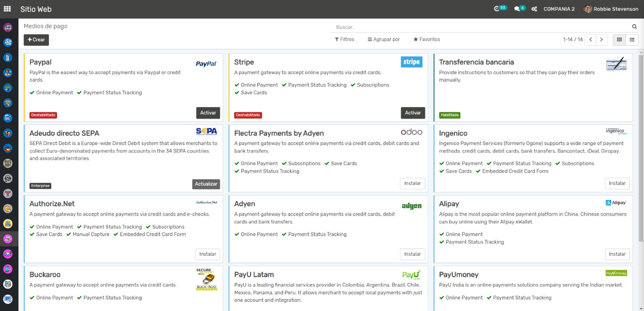Click the Deshabilitado tag on Paypal card
Viewport: 644px width, 311px height.
click(43, 115)
